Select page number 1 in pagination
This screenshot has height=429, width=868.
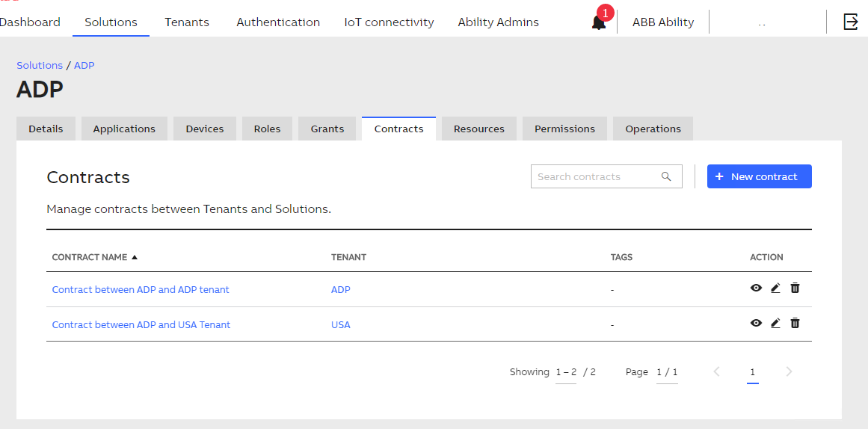752,372
